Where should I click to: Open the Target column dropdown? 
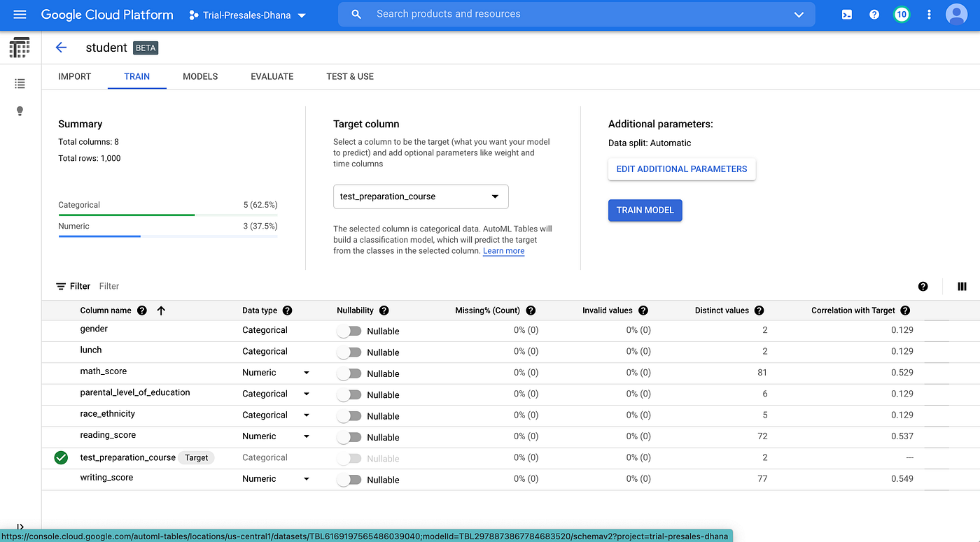[420, 197]
